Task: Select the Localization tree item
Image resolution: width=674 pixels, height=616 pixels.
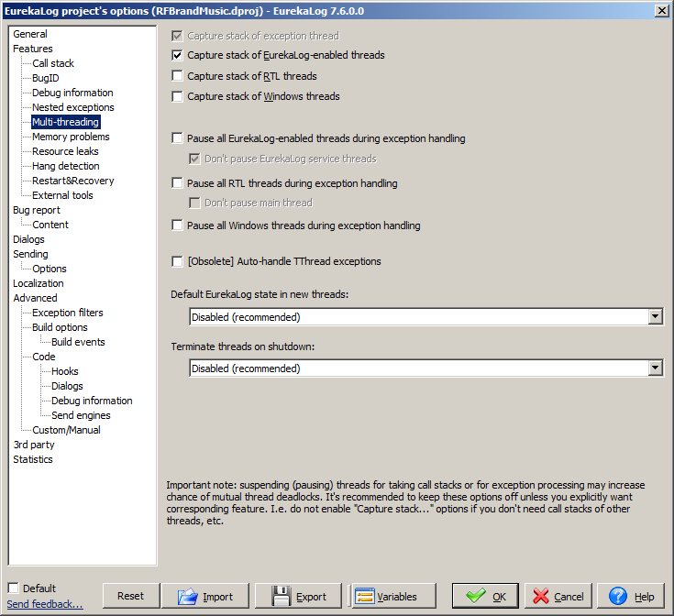Action: pos(39,283)
